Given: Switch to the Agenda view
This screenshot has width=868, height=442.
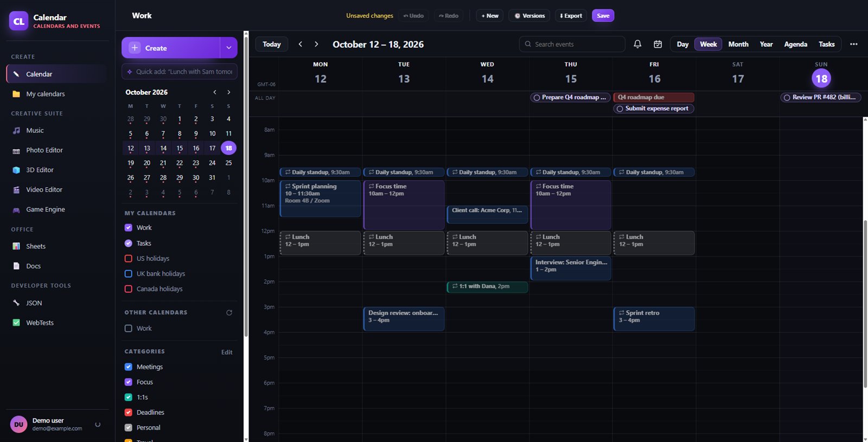Looking at the screenshot, I should [x=795, y=44].
